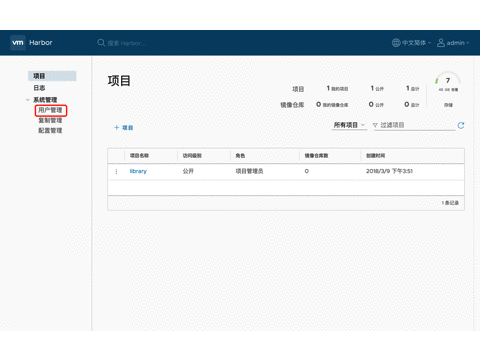Click the 1条记录 footer text
This screenshot has height=360, width=480.
click(x=450, y=203)
